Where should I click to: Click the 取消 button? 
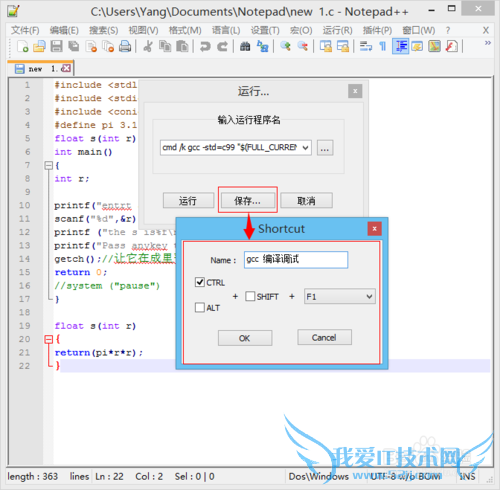[x=306, y=201]
